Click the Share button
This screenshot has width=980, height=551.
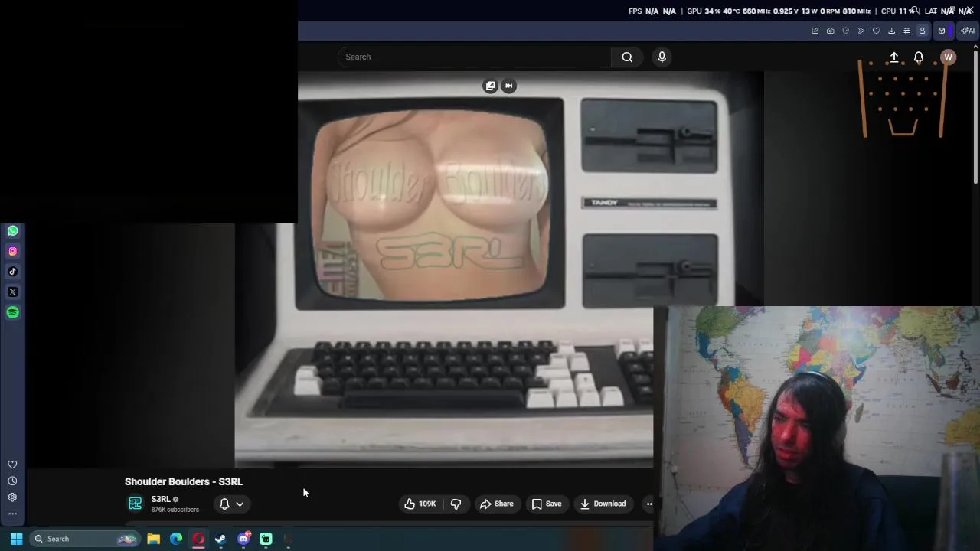(x=496, y=504)
